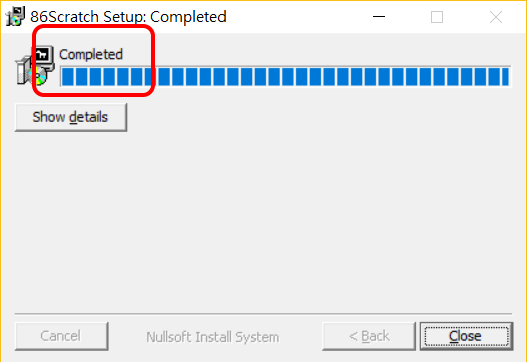
Task: Click the Completed status text
Action: coord(91,54)
